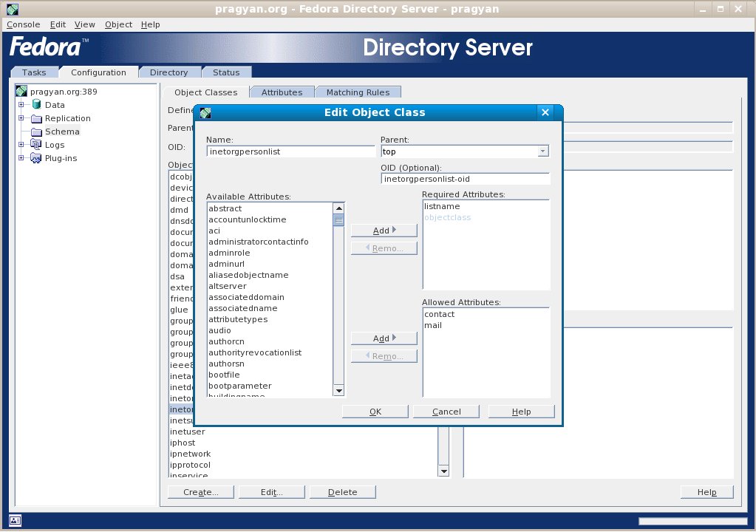Click the pragyan.org:389 server icon

click(21, 91)
